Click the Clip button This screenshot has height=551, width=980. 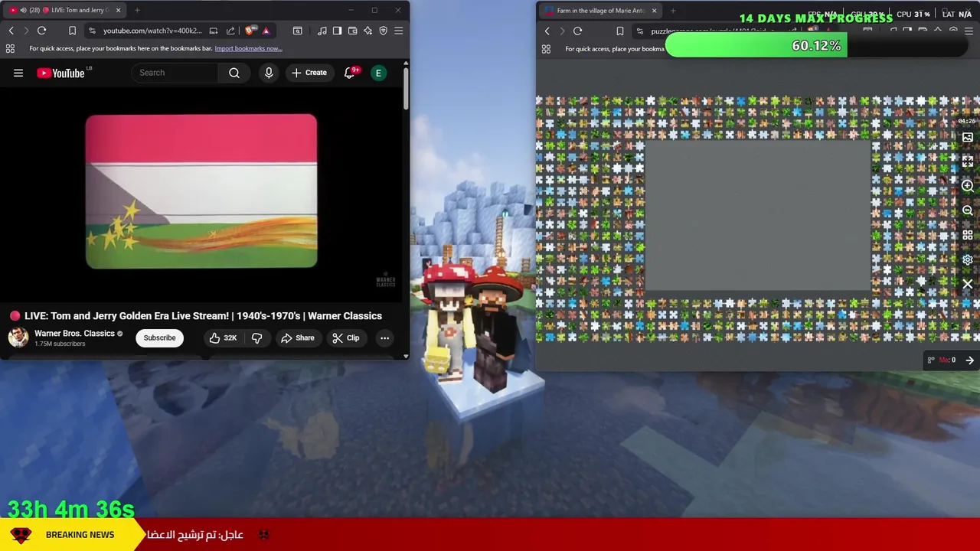pos(345,337)
